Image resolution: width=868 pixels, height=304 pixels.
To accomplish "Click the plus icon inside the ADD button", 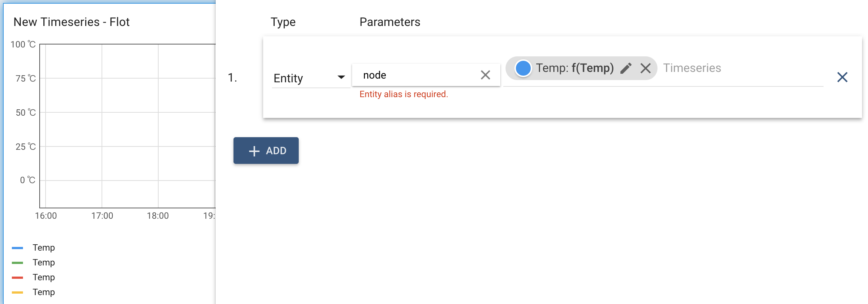I will pos(254,151).
